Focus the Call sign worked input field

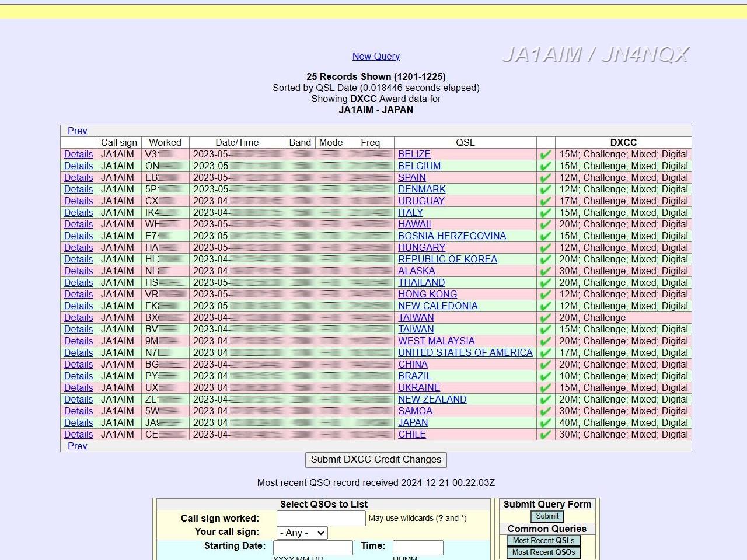click(x=321, y=518)
